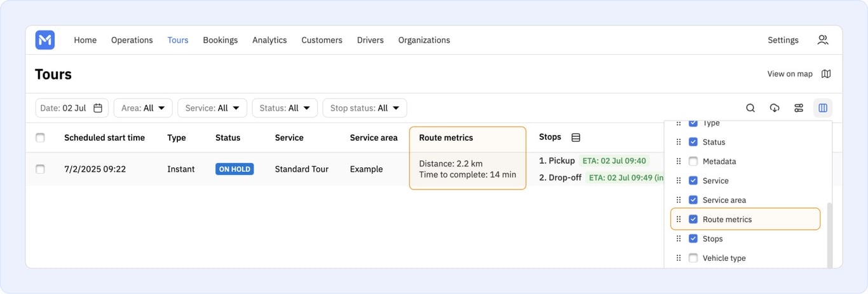Open the user profile icon
This screenshot has height=294, width=868.
coord(823,40)
